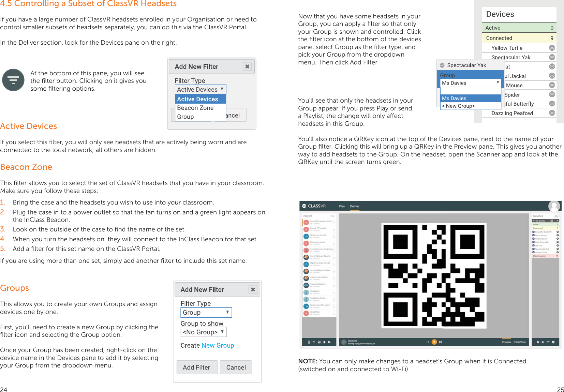Remove the Ms Davies filter with X
Screen dimensions: 564x392
tap(557, 221)
